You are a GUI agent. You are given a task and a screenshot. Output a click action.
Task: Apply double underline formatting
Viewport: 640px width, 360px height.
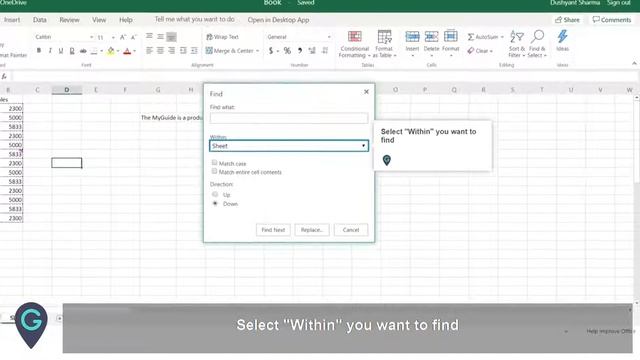[72, 51]
